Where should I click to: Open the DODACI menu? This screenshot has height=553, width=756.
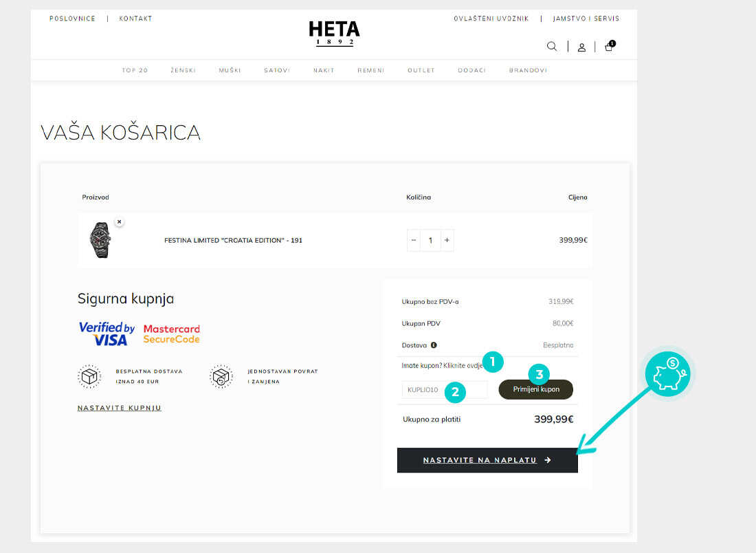472,70
